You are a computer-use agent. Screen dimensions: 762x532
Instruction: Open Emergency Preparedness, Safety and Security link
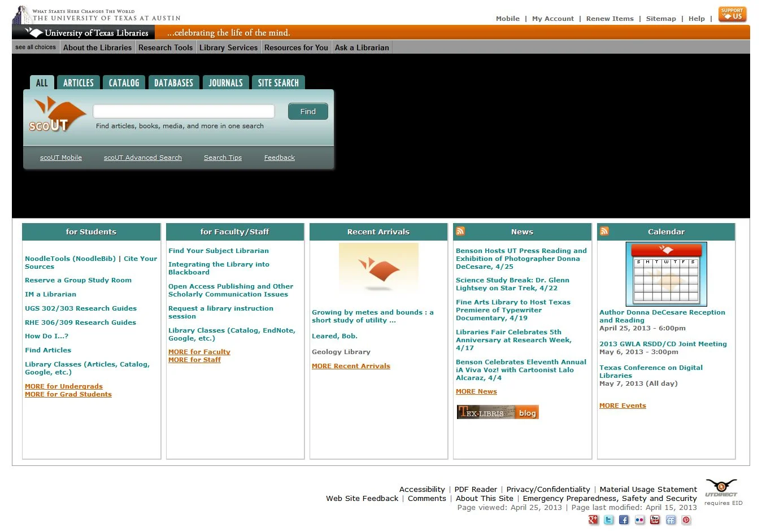[x=609, y=499]
